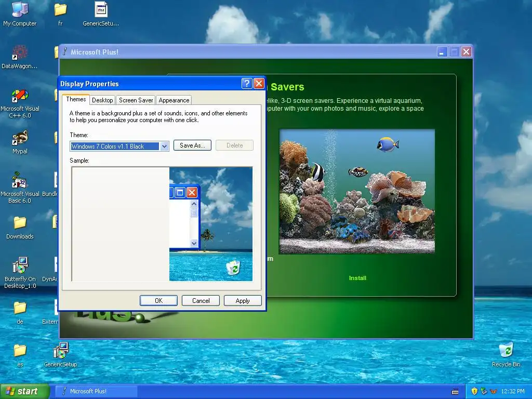Screen dimensions: 532x399
Task: Select the 'fr' folder on the desktop
Action: click(x=60, y=14)
